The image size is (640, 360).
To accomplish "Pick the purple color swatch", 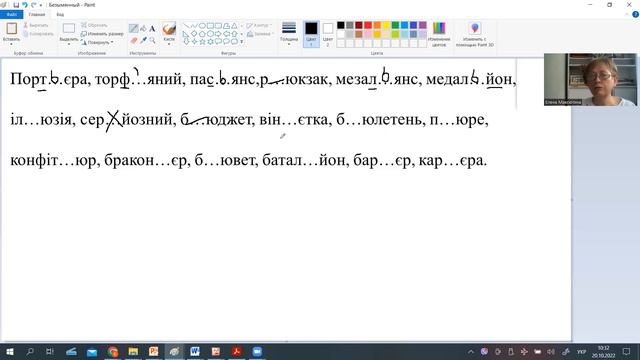I will click(422, 25).
